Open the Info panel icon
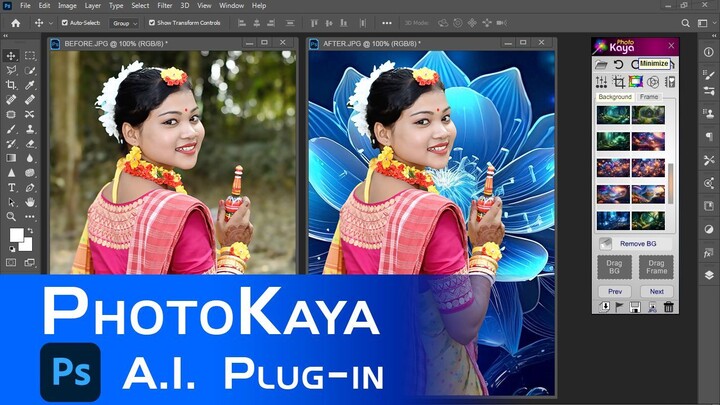Viewport: 720px width, 405px height. (x=709, y=52)
